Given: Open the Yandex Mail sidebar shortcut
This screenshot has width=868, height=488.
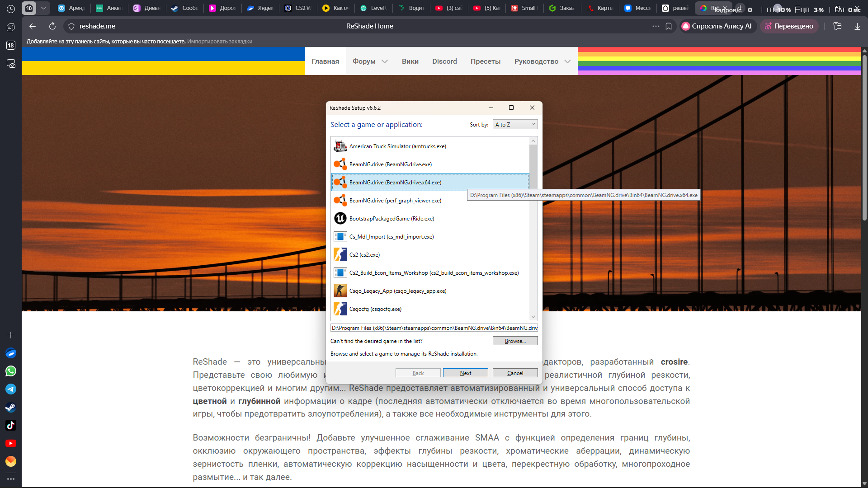Looking at the screenshot, I should coord(11,461).
